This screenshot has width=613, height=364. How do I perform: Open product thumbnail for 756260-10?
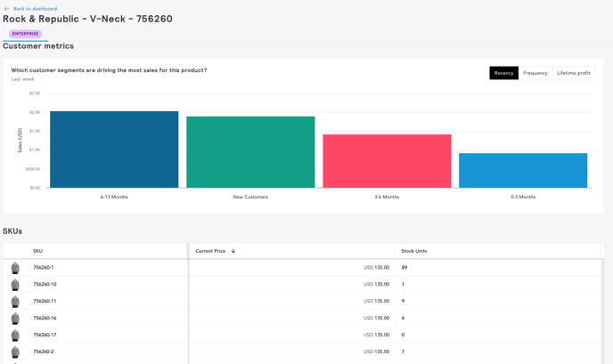pyautogui.click(x=15, y=285)
